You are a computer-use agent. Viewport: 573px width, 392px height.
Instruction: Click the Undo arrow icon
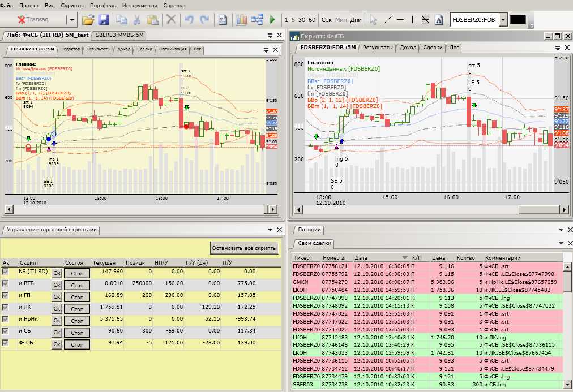pyautogui.click(x=189, y=20)
